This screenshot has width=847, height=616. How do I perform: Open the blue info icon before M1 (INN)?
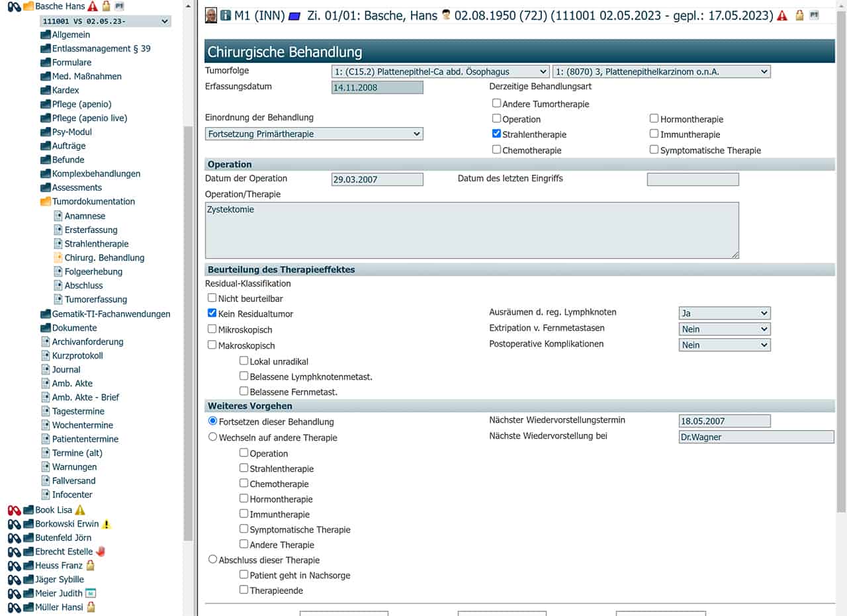[x=225, y=15]
